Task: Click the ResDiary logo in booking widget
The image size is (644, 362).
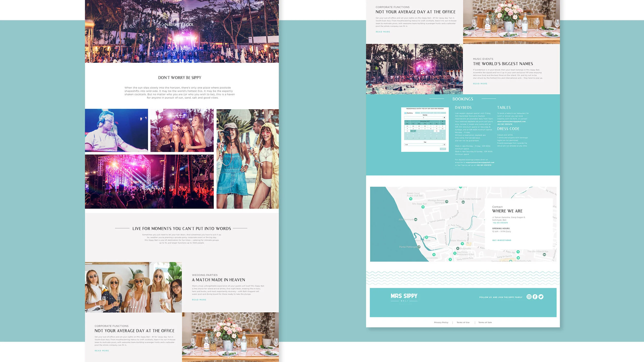Action: 409,113
